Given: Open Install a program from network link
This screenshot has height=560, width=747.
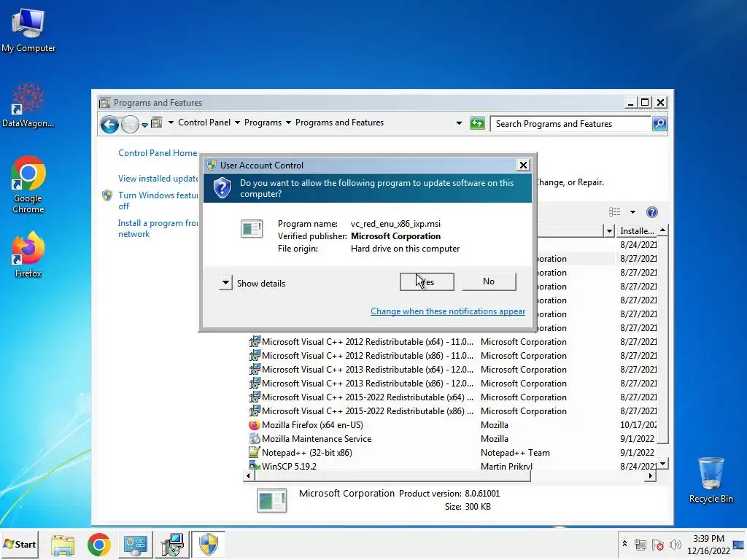Looking at the screenshot, I should (158, 228).
